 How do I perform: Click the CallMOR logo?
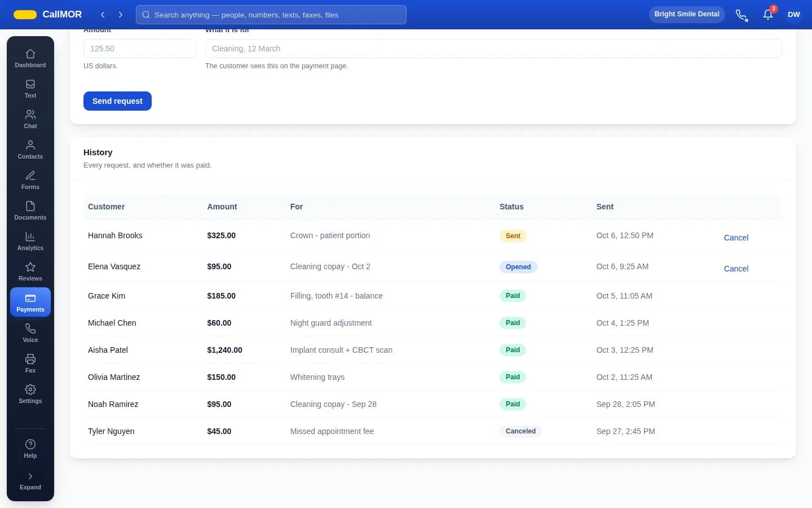coord(48,15)
